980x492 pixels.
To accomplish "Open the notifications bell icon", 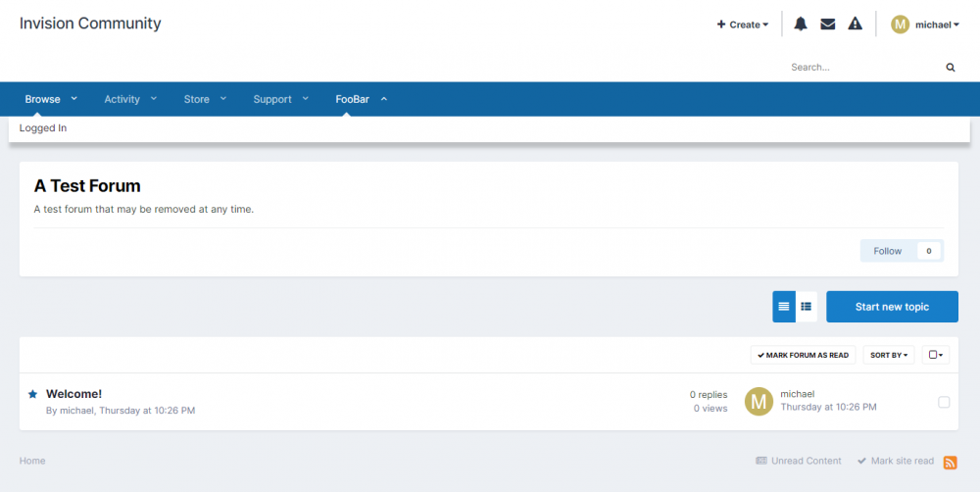I will (801, 25).
